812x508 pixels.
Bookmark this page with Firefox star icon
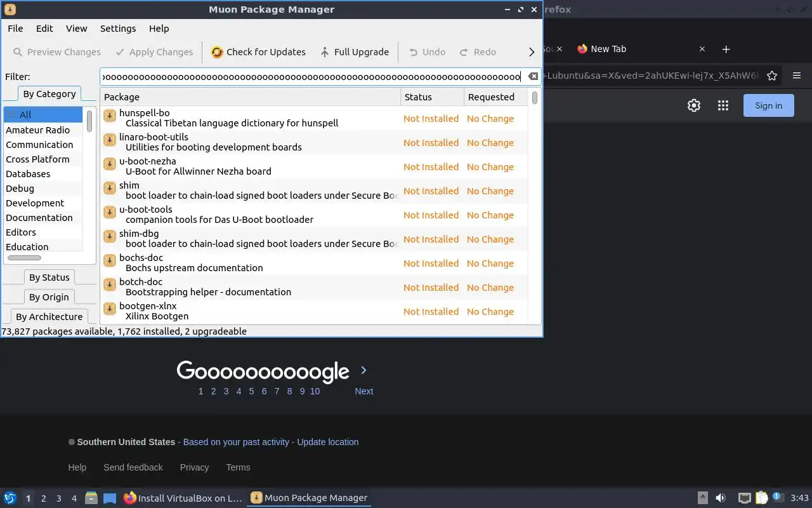[x=772, y=76]
